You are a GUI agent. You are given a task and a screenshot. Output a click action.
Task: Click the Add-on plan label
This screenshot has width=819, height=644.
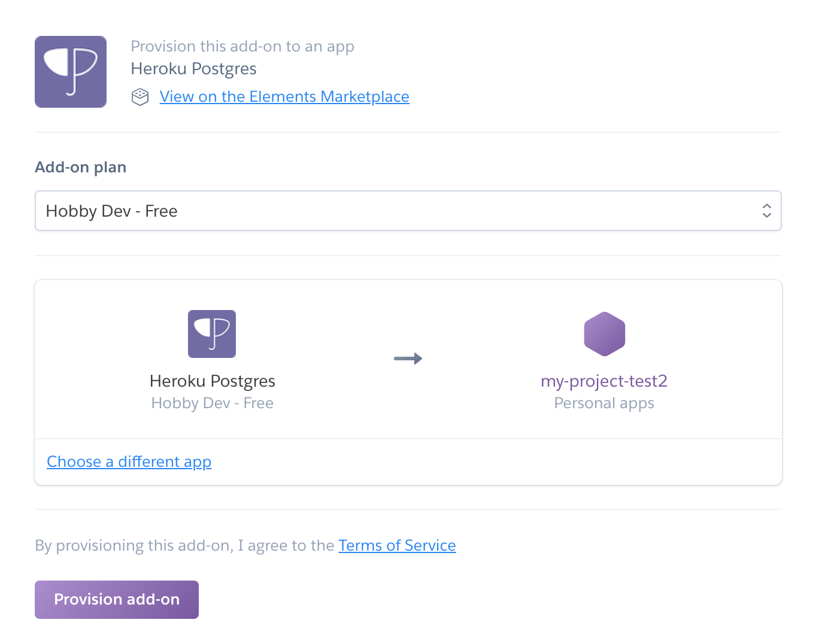(x=81, y=168)
